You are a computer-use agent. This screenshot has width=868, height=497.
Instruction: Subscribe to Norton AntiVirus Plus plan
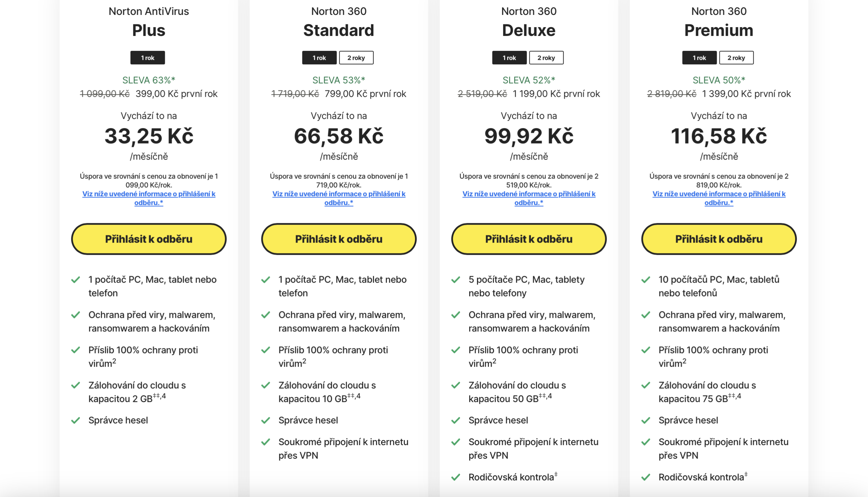point(149,239)
